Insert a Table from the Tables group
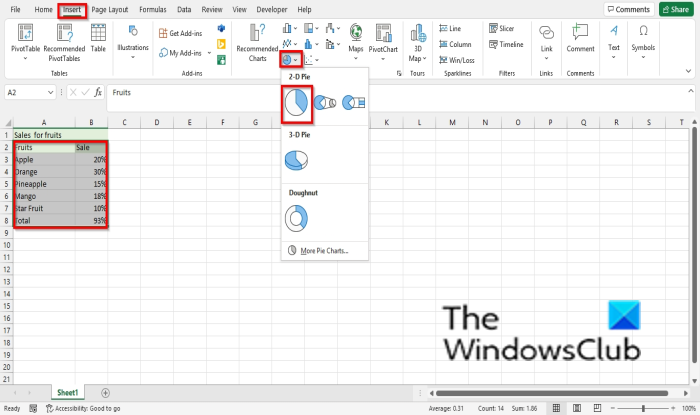700x415 pixels. pyautogui.click(x=98, y=38)
